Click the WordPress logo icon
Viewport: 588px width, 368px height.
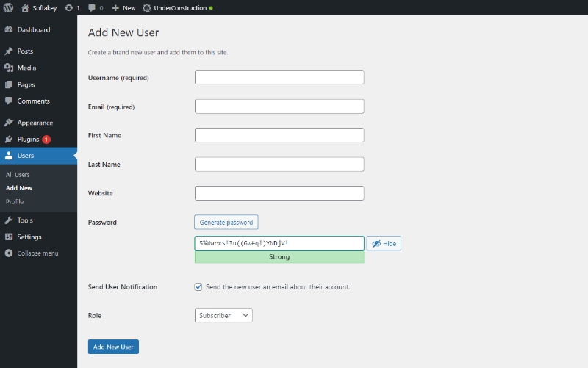[x=8, y=7]
